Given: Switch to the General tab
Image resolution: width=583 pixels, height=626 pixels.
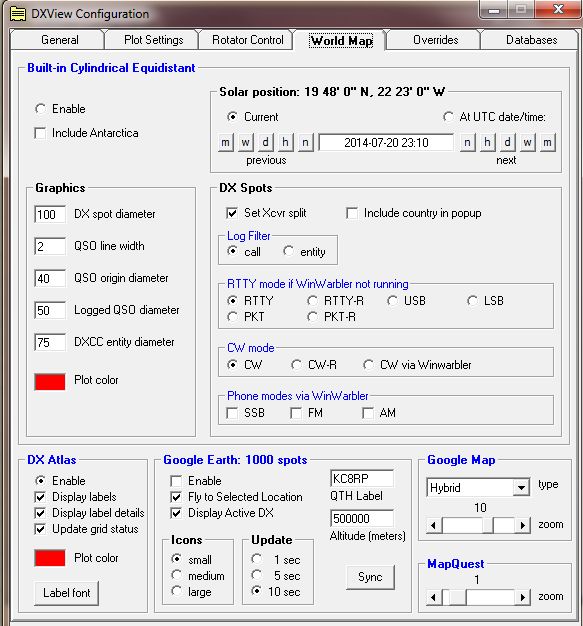Looking at the screenshot, I should point(59,40).
